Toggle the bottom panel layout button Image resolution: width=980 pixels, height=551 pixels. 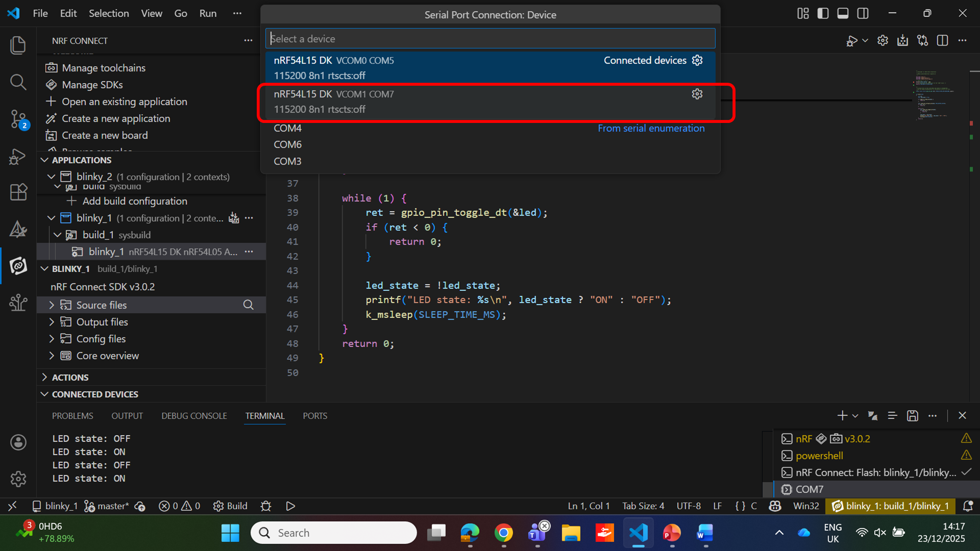click(x=843, y=13)
